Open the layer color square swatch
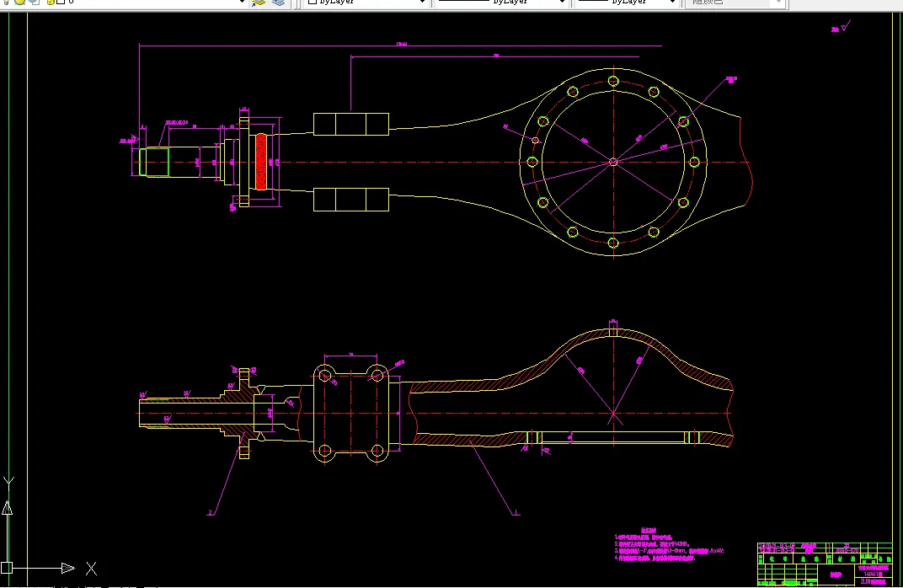The height and width of the screenshot is (588, 903). pos(61,2)
